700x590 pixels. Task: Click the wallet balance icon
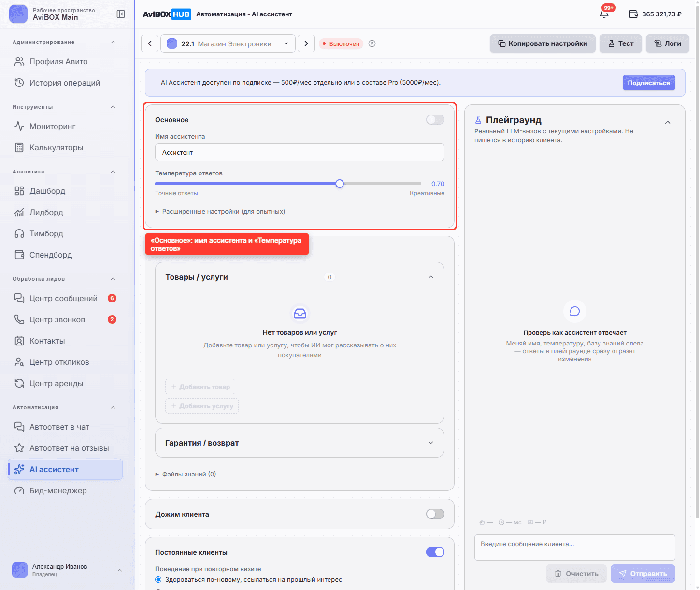(633, 14)
